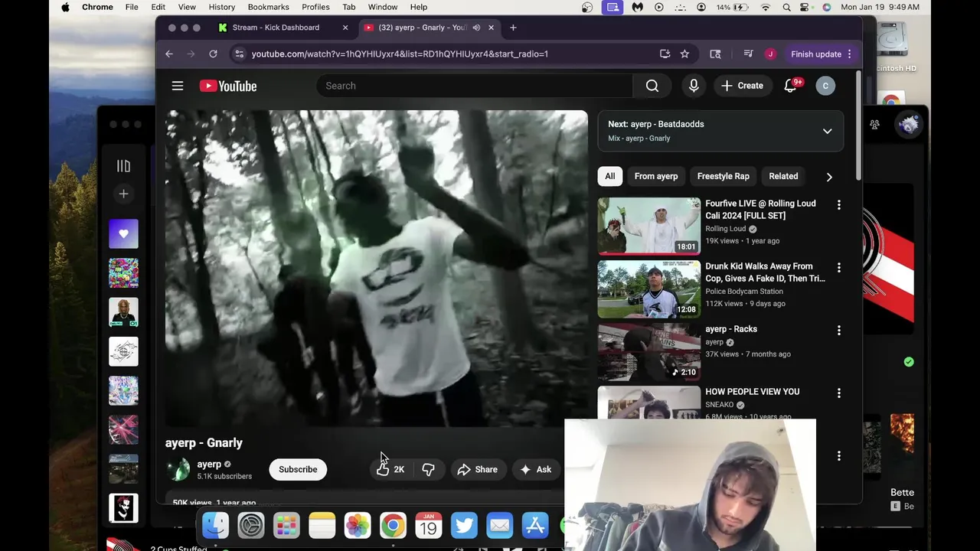Dislike the ayerp - Gnarly video
980x551 pixels.
(429, 469)
